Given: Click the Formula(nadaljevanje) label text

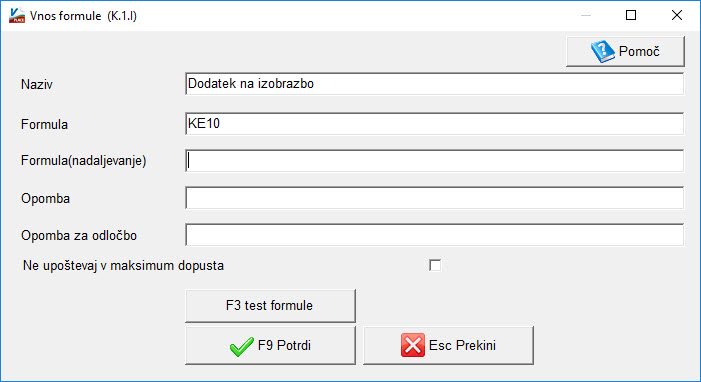Looking at the screenshot, I should pyautogui.click(x=84, y=161).
